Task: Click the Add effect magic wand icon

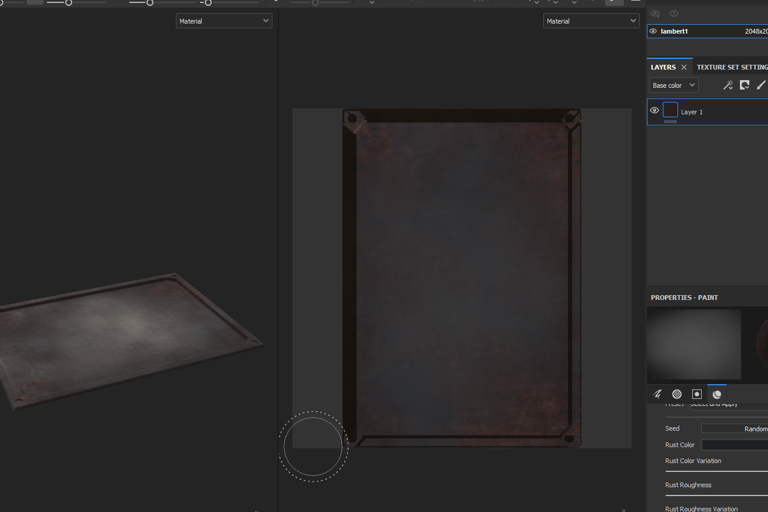Action: [728, 85]
